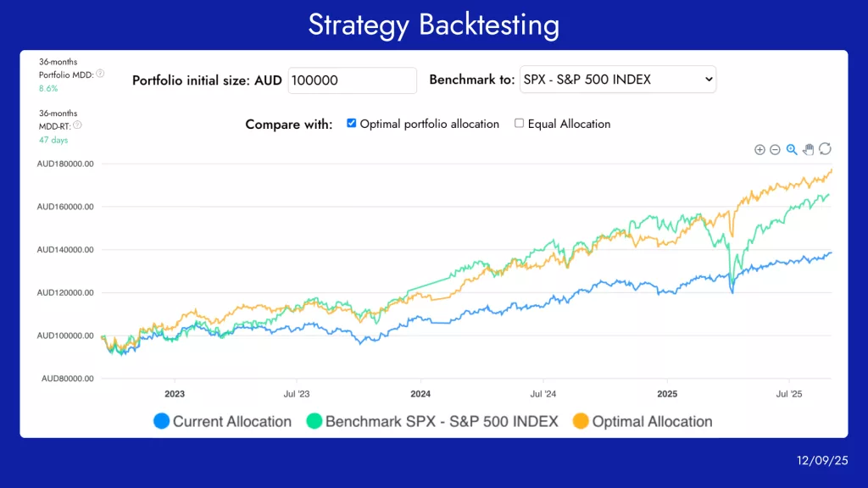Image resolution: width=868 pixels, height=488 pixels.
Task: Click the blue Current Allocation legend dot
Action: click(161, 421)
